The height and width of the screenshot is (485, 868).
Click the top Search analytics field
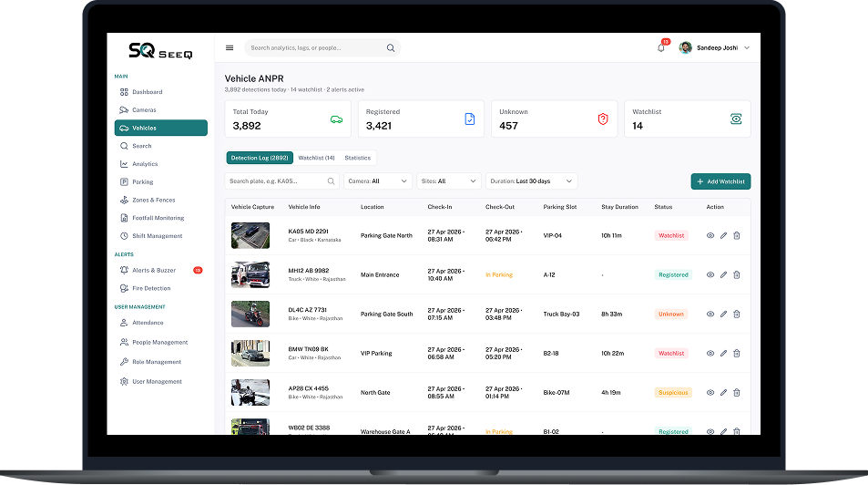(322, 47)
